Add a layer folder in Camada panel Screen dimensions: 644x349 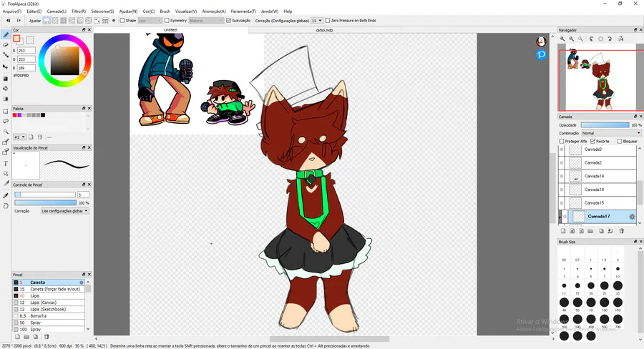(590, 231)
